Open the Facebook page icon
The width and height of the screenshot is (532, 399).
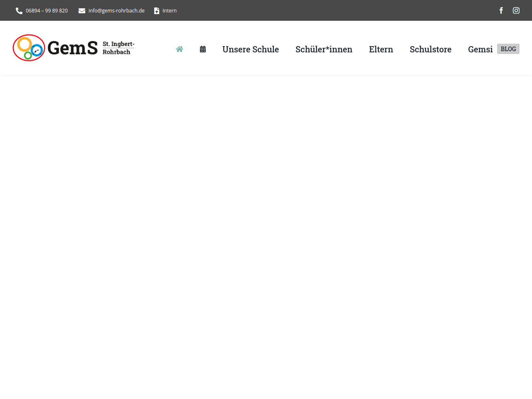(x=501, y=10)
